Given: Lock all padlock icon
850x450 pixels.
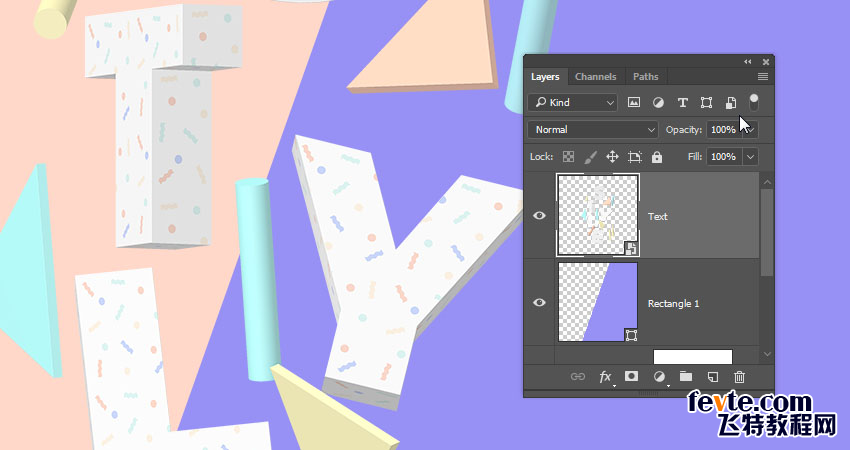Looking at the screenshot, I should (657, 157).
